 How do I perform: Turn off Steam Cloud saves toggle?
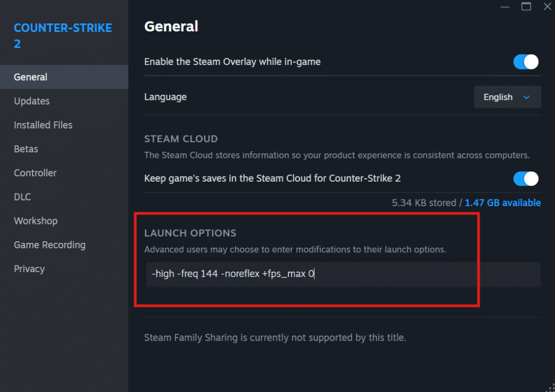tap(526, 178)
